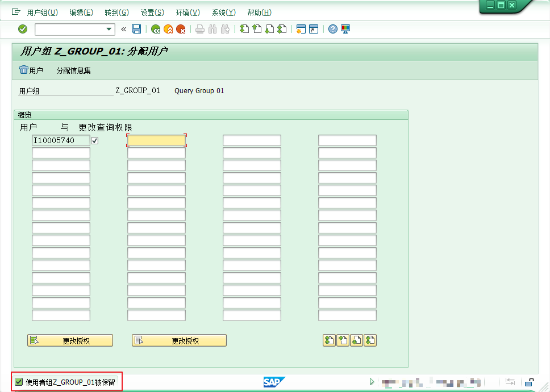Close the SAP window

512,5
